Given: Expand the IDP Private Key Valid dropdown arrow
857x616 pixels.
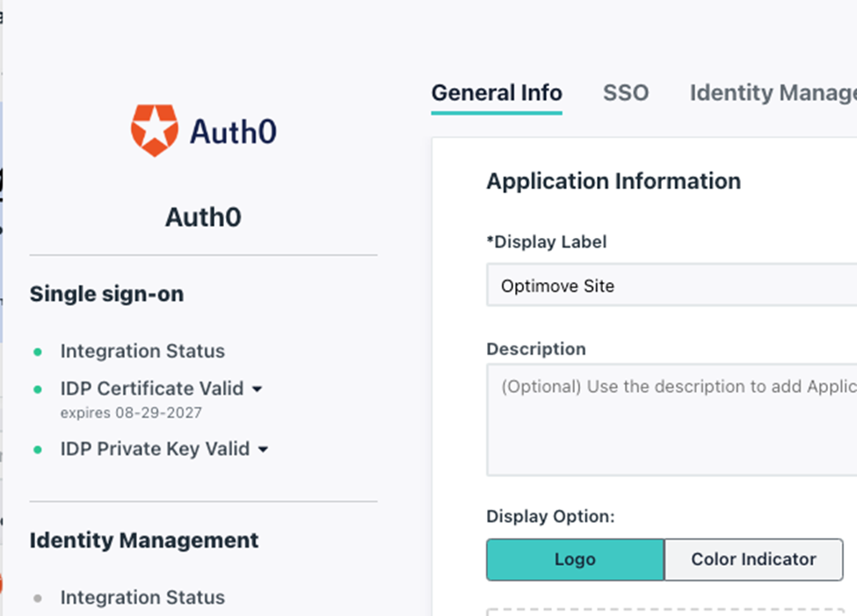Looking at the screenshot, I should (263, 449).
